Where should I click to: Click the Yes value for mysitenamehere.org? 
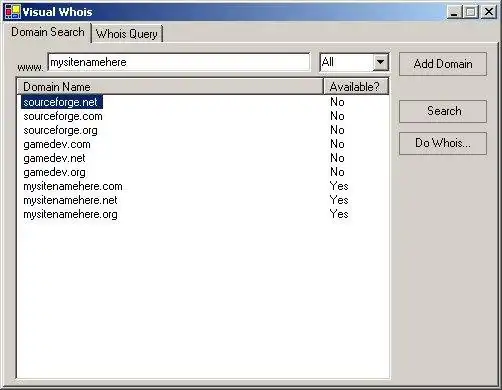[x=339, y=214]
